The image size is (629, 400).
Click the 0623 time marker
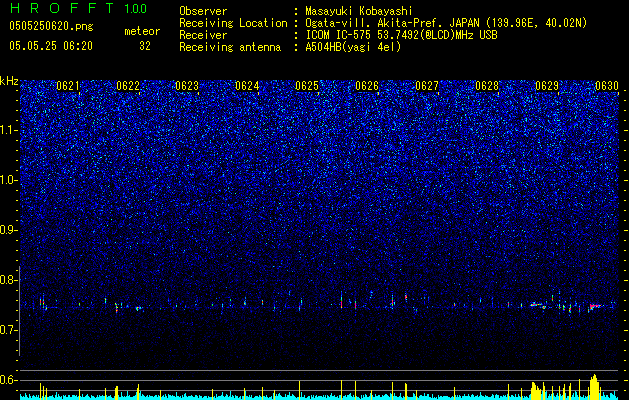(x=187, y=86)
